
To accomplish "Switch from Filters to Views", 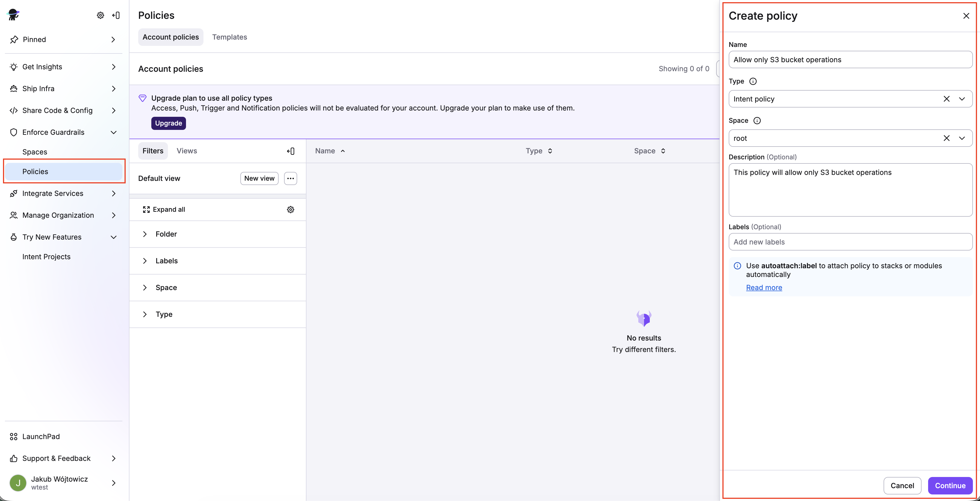I will pyautogui.click(x=186, y=151).
